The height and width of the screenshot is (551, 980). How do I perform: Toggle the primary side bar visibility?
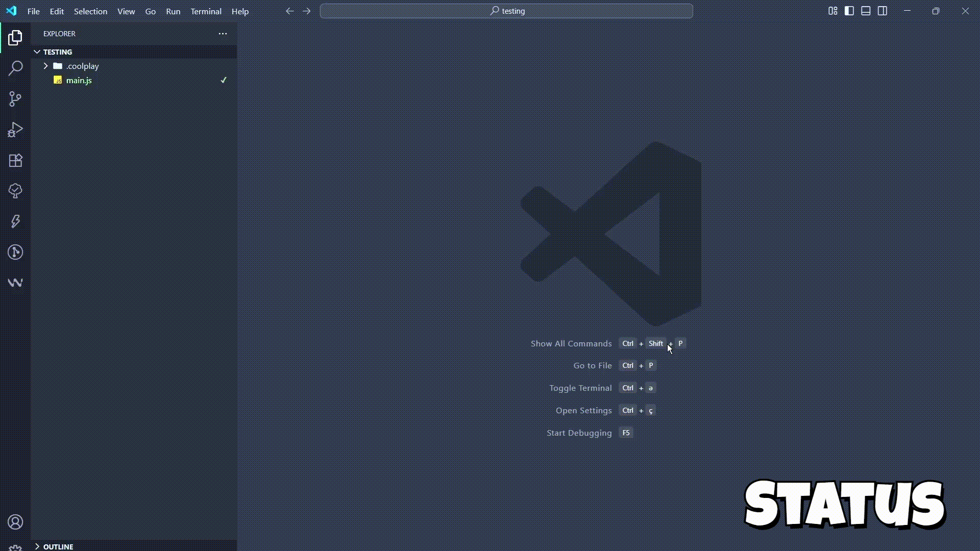coord(849,11)
